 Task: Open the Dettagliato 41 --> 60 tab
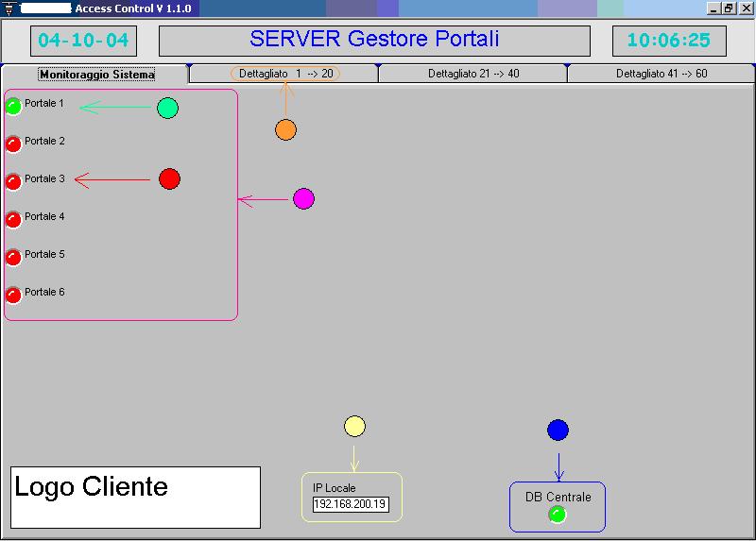pyautogui.click(x=661, y=74)
